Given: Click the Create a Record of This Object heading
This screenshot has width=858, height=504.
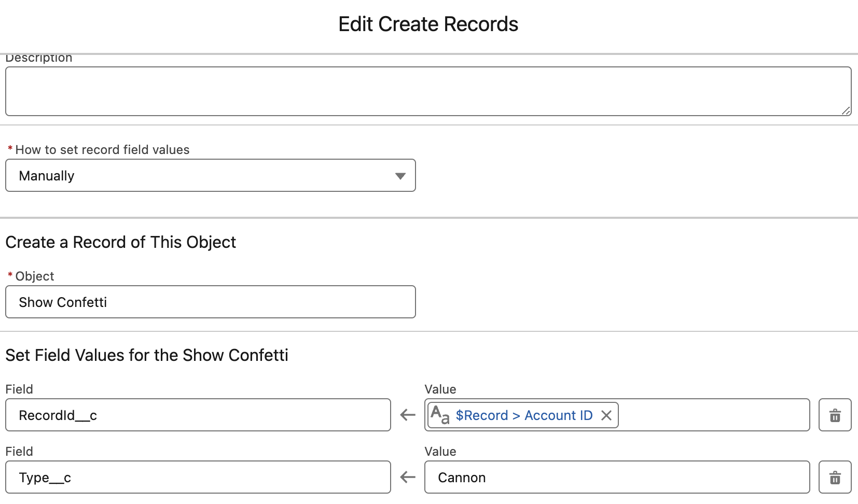Looking at the screenshot, I should [x=121, y=242].
